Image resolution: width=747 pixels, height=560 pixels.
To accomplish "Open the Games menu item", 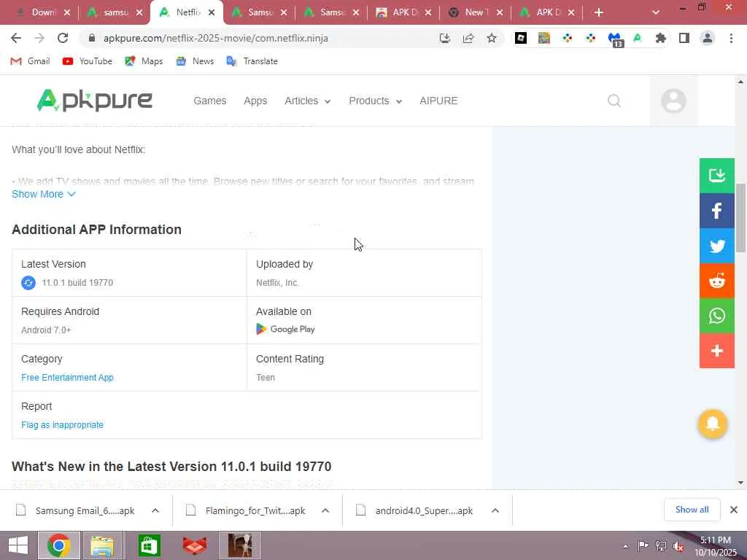I will click(x=209, y=101).
